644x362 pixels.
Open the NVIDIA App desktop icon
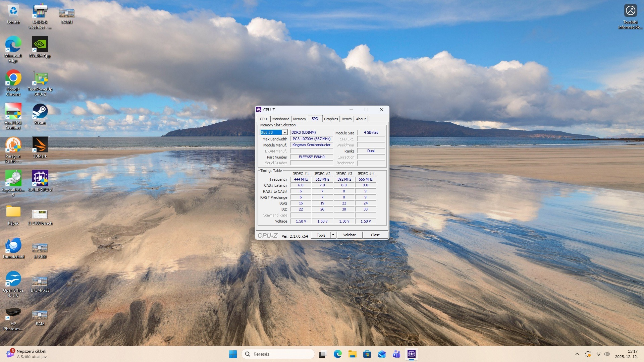[x=40, y=45]
